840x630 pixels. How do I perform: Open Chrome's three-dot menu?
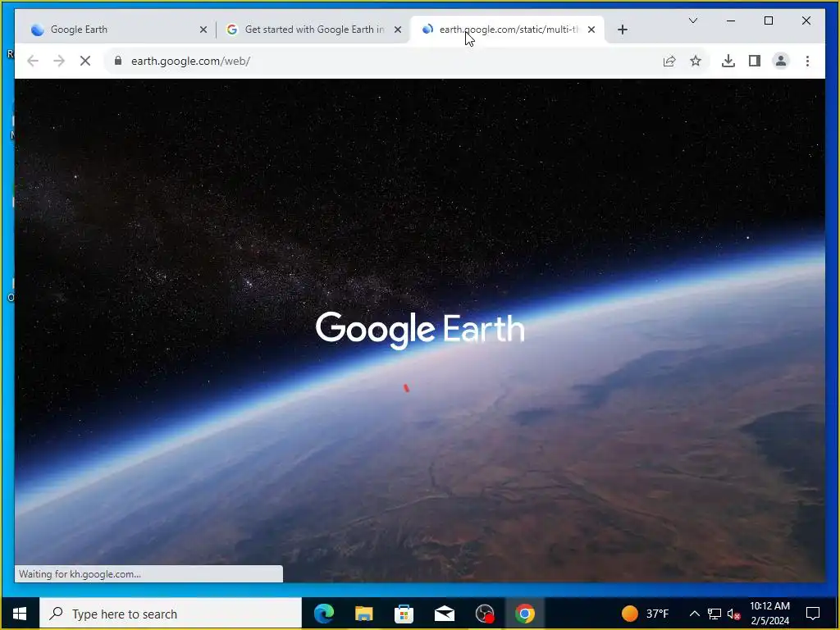pyautogui.click(x=807, y=61)
